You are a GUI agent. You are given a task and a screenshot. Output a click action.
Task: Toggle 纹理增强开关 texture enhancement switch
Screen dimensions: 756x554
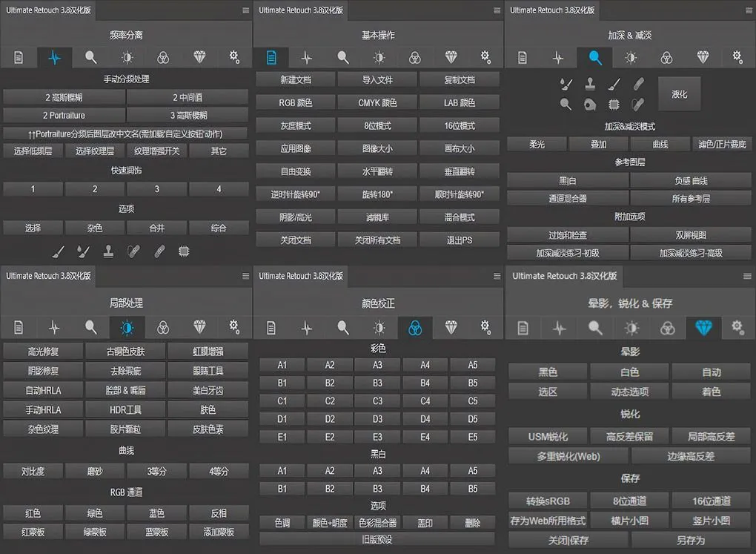click(156, 151)
